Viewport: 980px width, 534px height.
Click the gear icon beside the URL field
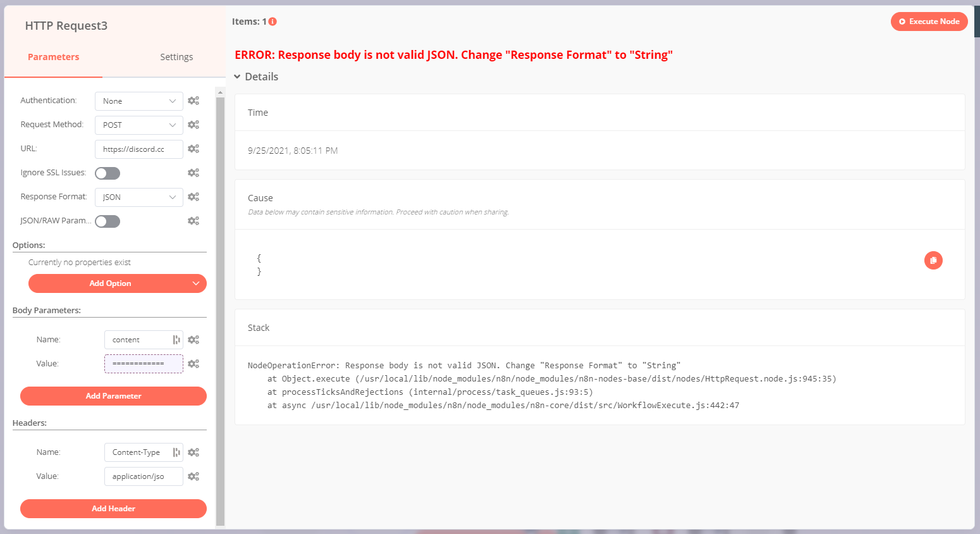coord(193,149)
